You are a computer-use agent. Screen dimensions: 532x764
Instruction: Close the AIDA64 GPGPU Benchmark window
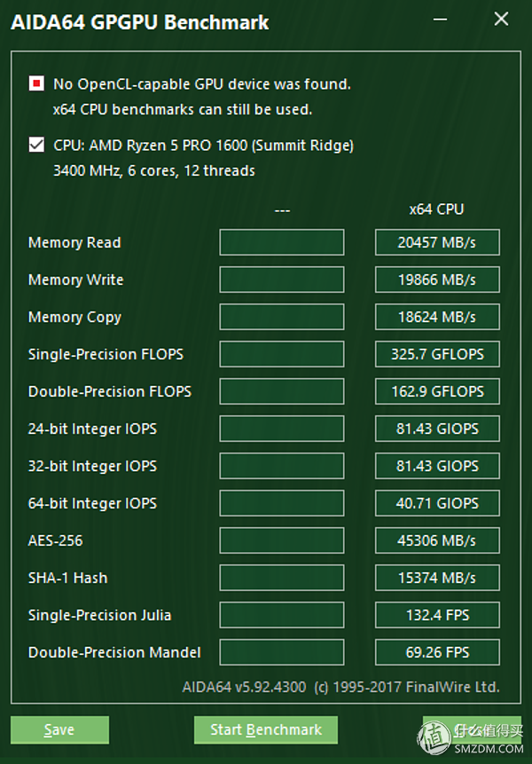[501, 20]
